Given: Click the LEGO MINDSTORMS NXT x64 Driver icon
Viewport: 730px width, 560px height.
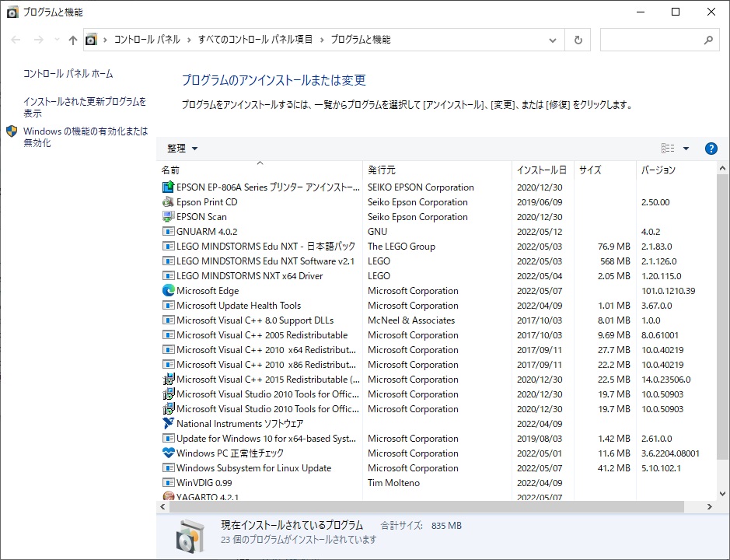Looking at the screenshot, I should 168,276.
